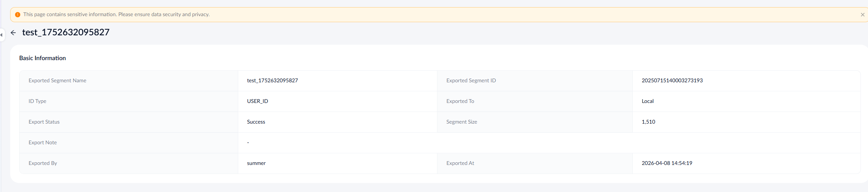Click the sensitive information warning text
Viewport: 868px width, 192px height.
tap(116, 15)
